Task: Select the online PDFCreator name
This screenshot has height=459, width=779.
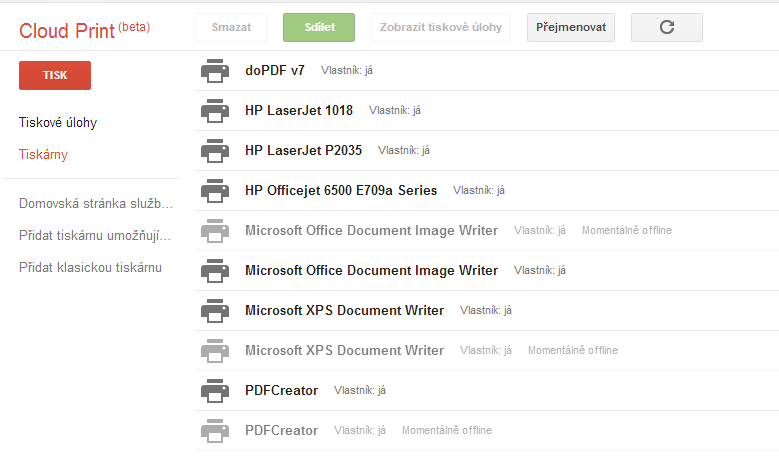Action: (x=281, y=390)
